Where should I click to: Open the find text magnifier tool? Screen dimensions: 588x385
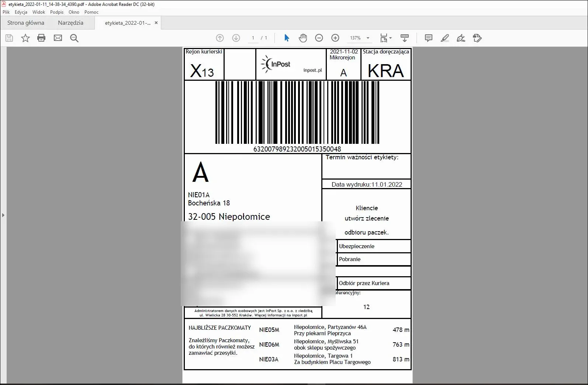point(74,38)
